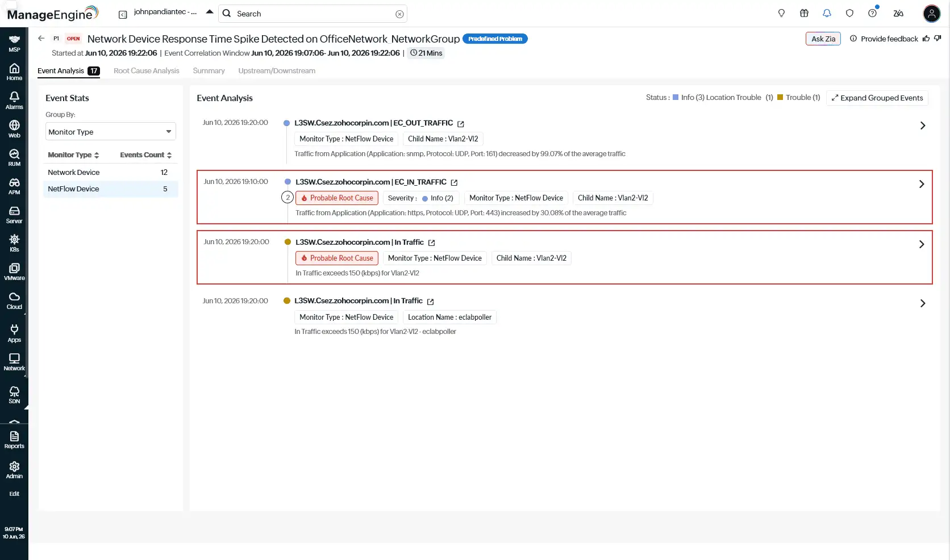Switch to Upstream/Downstream tab
Screen dimensions: 950x560
pyautogui.click(x=277, y=71)
